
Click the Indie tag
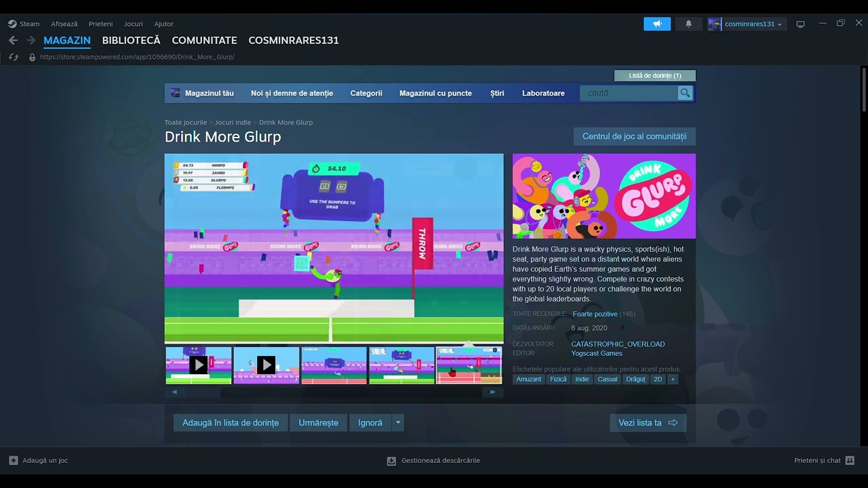pos(582,379)
